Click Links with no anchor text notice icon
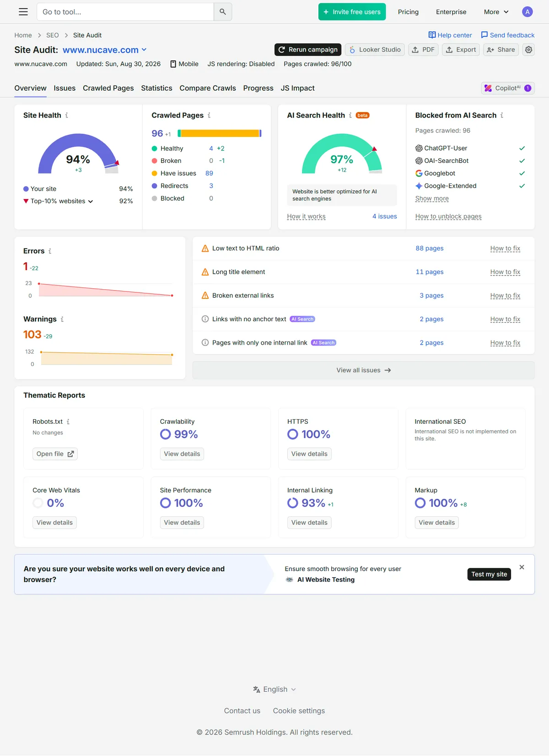This screenshot has height=756, width=549. coord(205,319)
